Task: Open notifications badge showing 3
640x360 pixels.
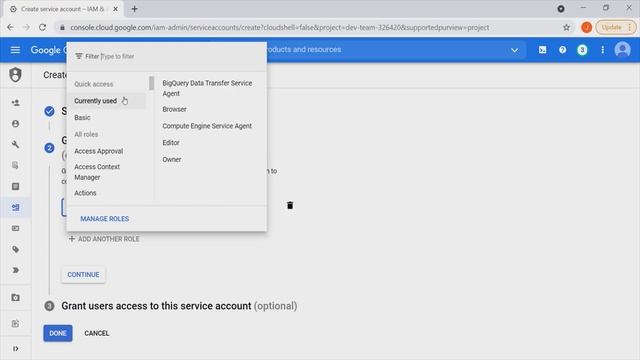Action: pos(582,50)
